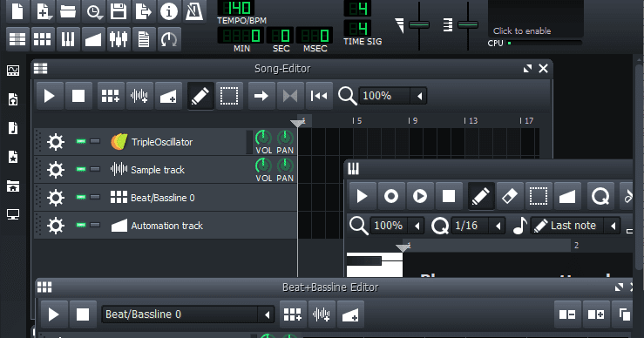Show FX Mixer from main toolbar

coord(119,39)
